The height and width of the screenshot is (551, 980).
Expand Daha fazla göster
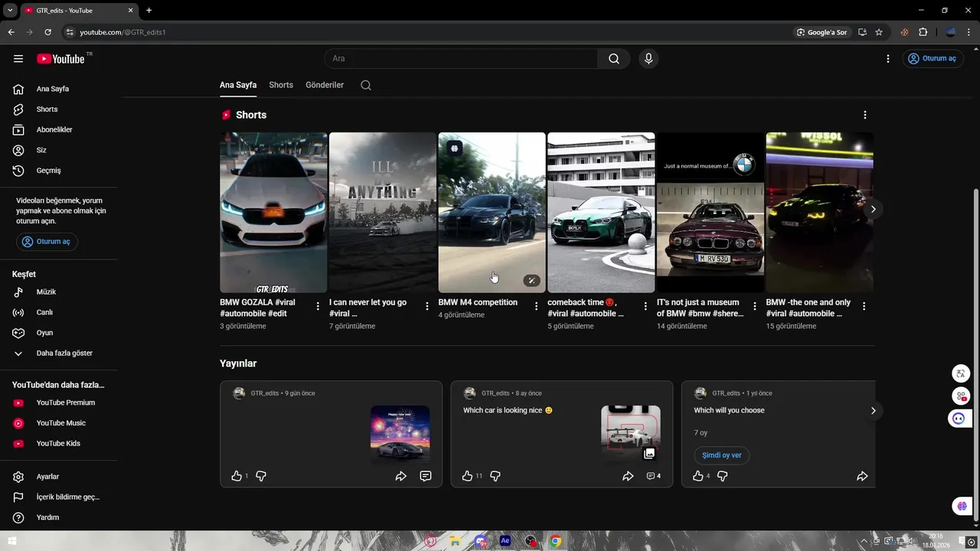coord(59,354)
